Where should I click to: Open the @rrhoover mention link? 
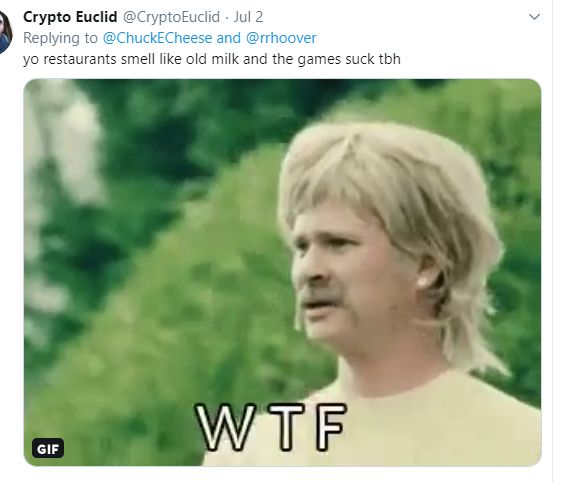point(281,38)
